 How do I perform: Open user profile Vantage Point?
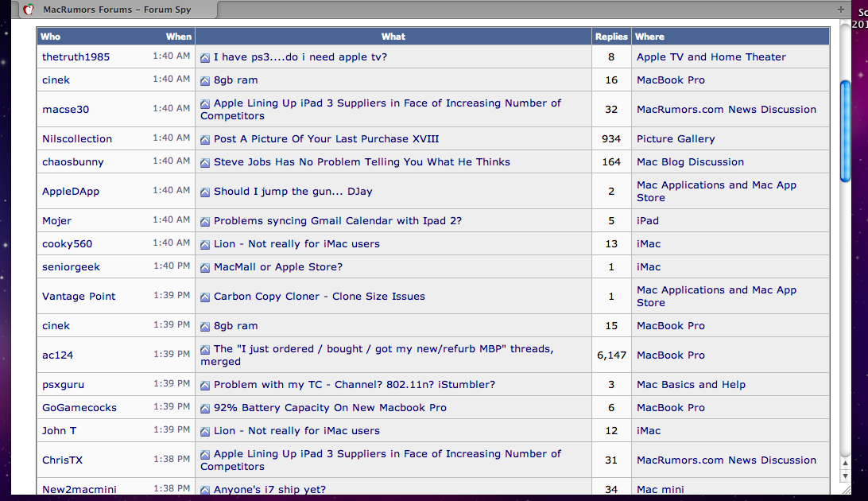coord(79,297)
